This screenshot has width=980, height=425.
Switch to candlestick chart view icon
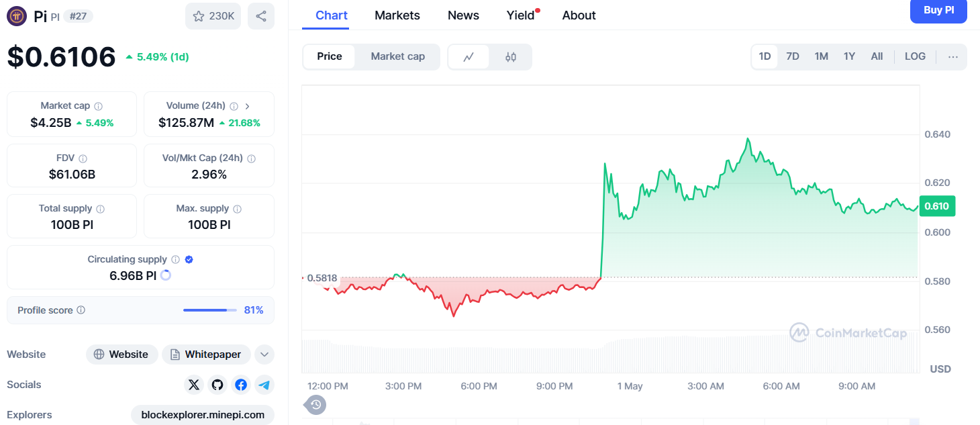click(x=511, y=57)
